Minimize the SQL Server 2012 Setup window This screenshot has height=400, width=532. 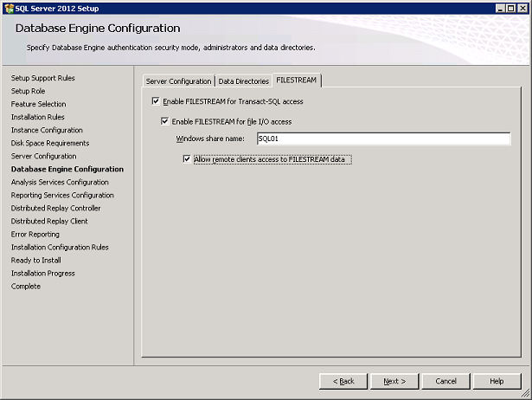coord(500,9)
